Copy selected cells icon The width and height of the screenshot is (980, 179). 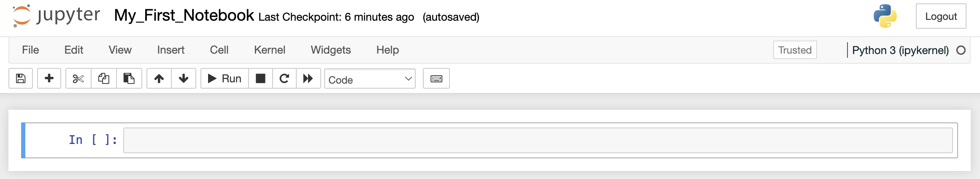tap(103, 79)
